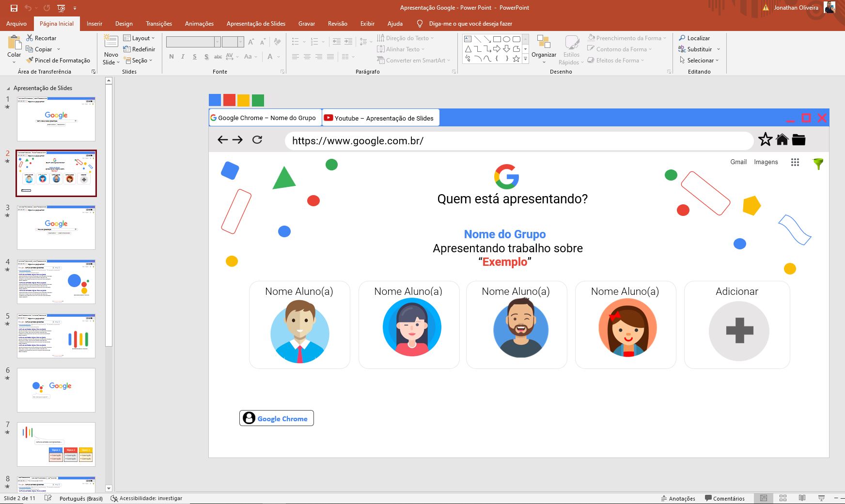This screenshot has height=504, width=845.
Task: Expand the Layout dropdown
Action: click(139, 38)
